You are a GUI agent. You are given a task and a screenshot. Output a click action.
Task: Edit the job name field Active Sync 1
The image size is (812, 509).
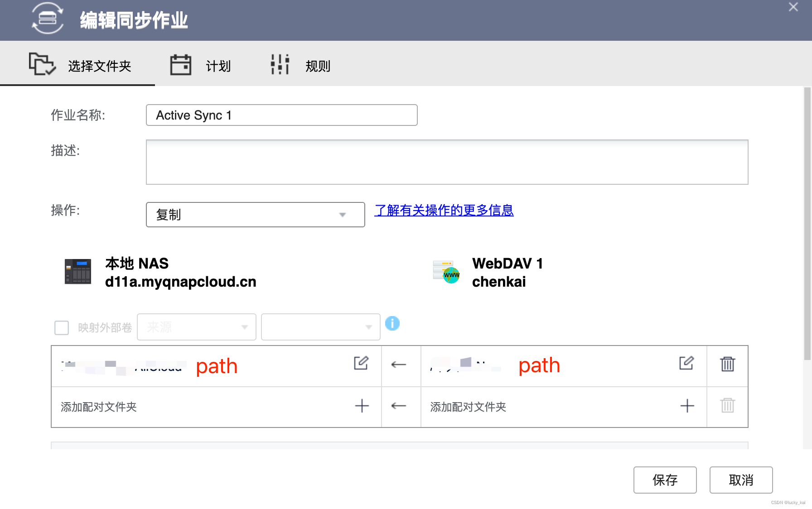pos(281,115)
